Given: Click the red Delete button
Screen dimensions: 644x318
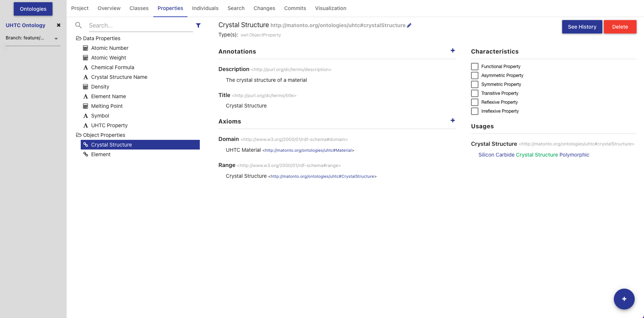Looking at the screenshot, I should point(620,27).
